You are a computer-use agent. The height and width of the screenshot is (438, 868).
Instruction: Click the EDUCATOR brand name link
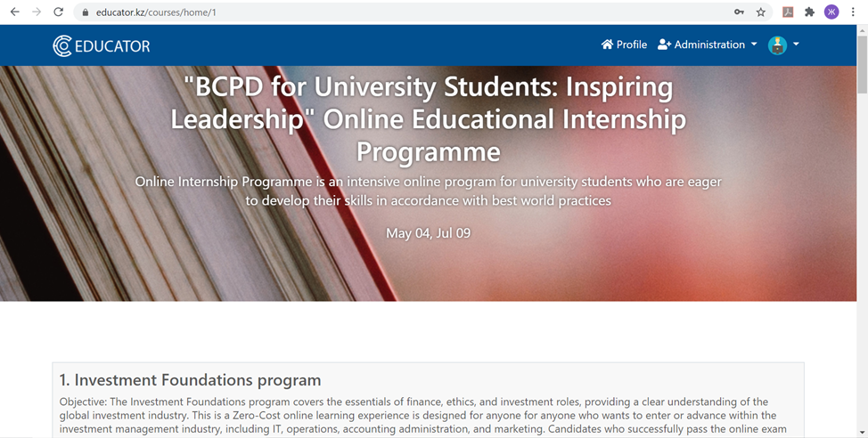tap(112, 46)
